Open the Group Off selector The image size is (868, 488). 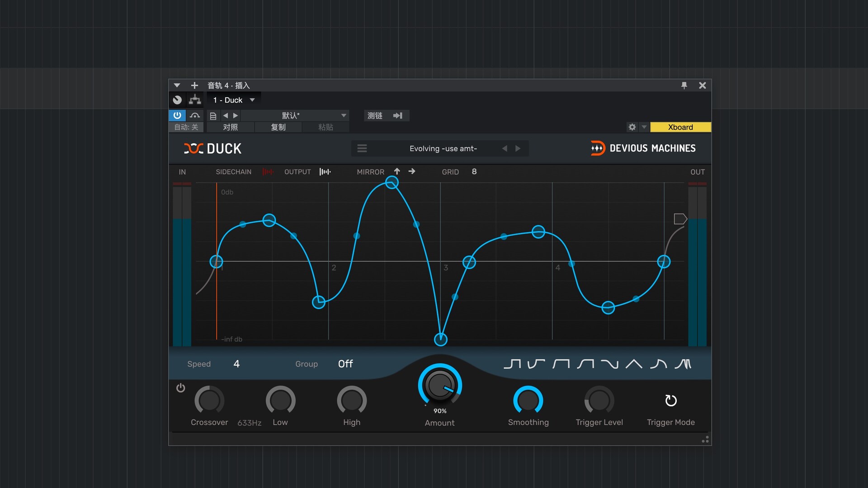click(345, 364)
